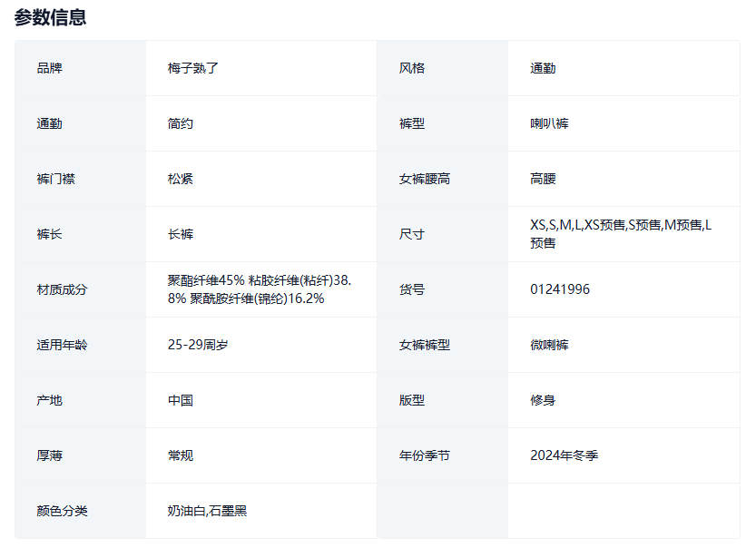Select the 25-29周岁 age range value
The height and width of the screenshot is (548, 756).
click(198, 345)
